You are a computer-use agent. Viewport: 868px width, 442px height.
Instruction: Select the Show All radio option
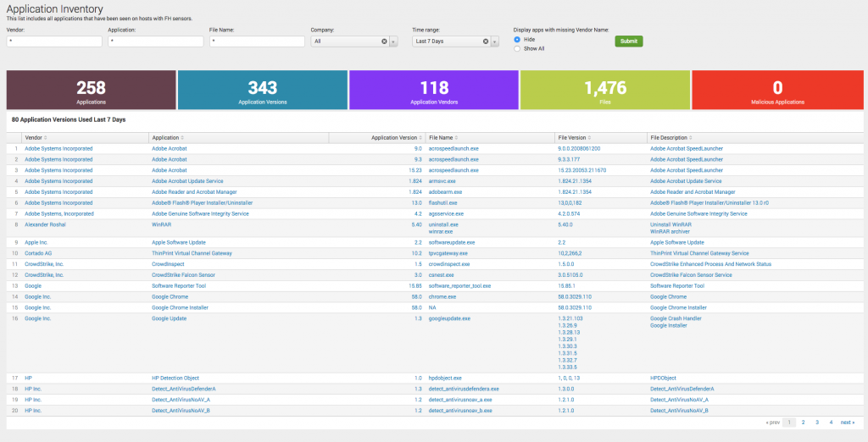click(517, 48)
